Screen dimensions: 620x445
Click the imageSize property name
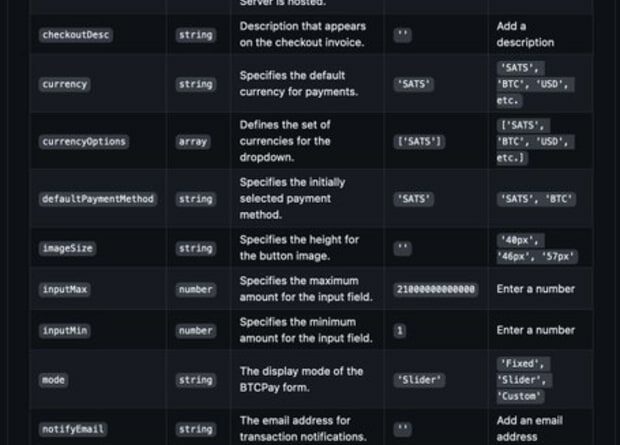[x=67, y=248]
